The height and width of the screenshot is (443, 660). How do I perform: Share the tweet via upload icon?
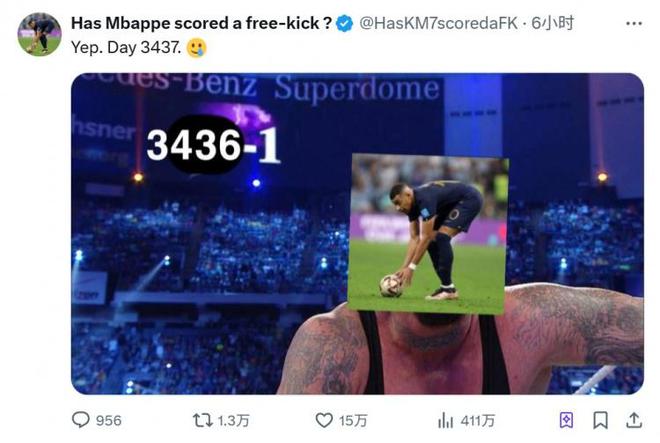(634, 420)
